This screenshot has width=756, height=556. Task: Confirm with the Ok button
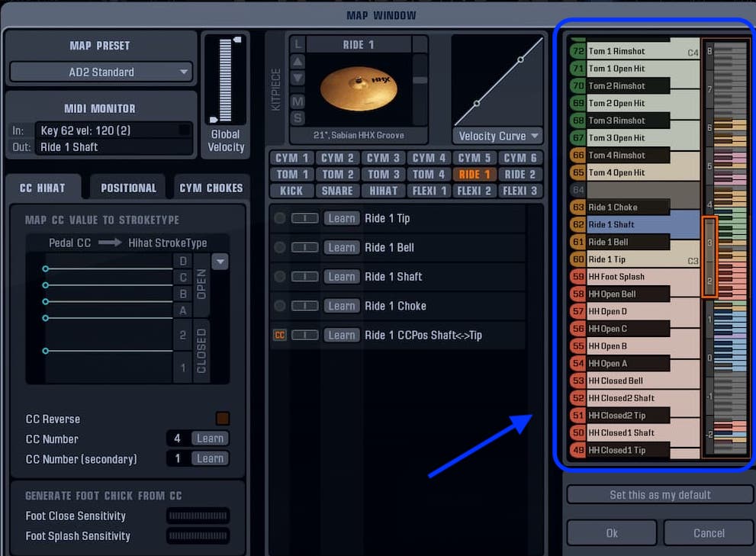coord(612,533)
